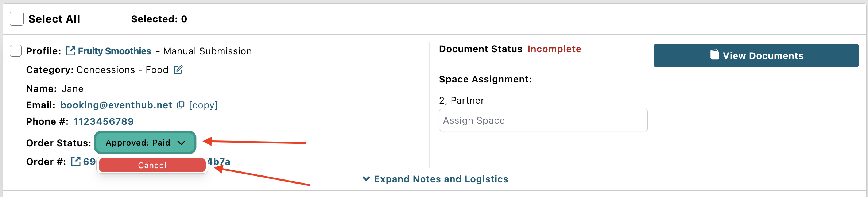
Task: Open the Fruity Smoothies profile link
Action: pos(114,51)
